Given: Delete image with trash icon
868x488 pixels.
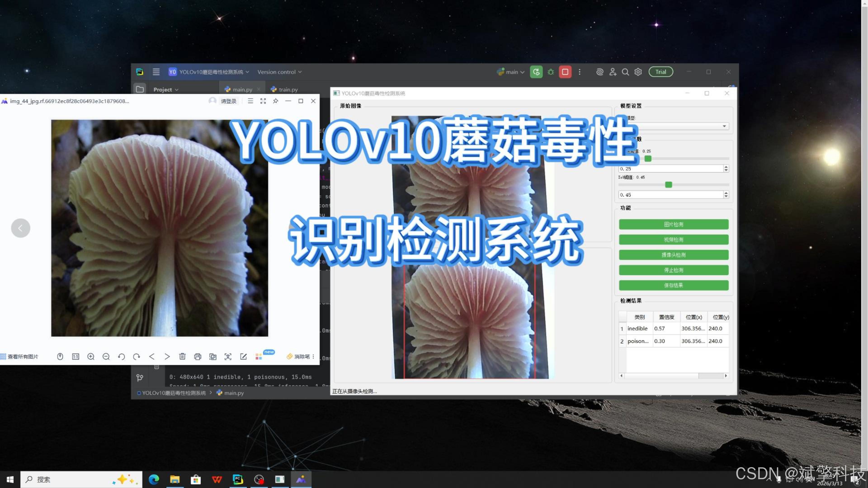Looking at the screenshot, I should click(182, 356).
